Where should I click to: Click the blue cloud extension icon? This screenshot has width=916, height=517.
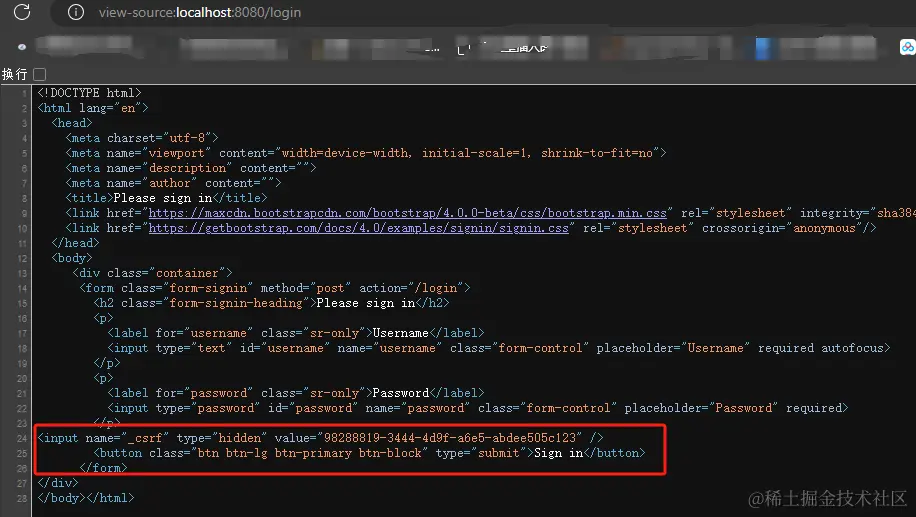(908, 47)
